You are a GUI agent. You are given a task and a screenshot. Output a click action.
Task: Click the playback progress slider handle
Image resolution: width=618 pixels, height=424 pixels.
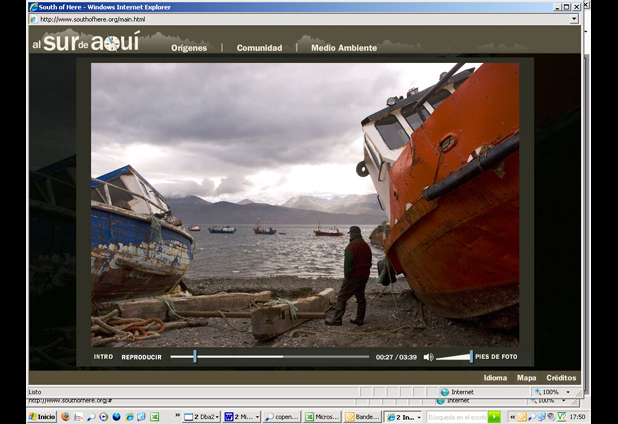point(195,356)
